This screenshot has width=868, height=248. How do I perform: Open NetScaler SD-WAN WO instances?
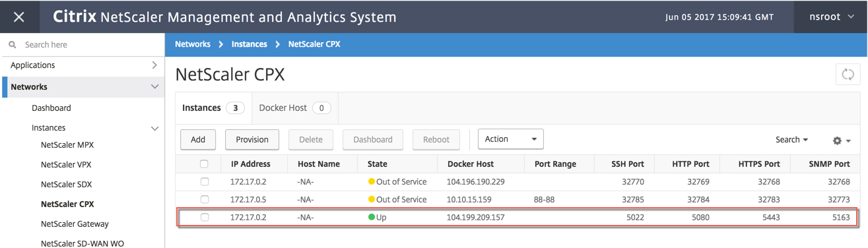pos(83,243)
